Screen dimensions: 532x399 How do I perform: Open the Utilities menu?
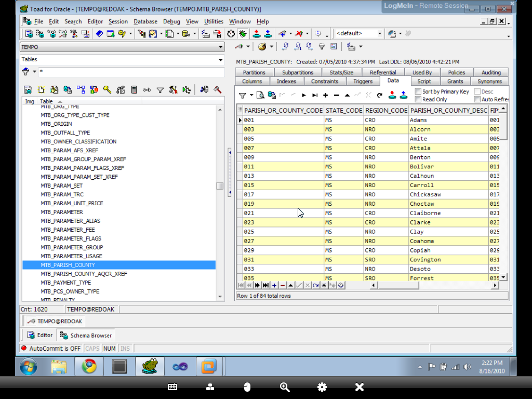[214, 21]
